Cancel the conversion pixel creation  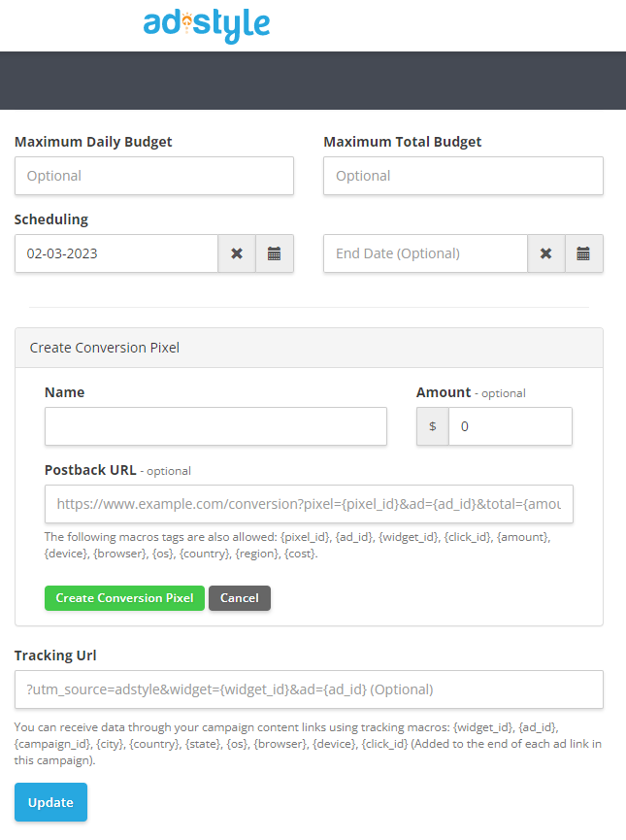(x=240, y=598)
